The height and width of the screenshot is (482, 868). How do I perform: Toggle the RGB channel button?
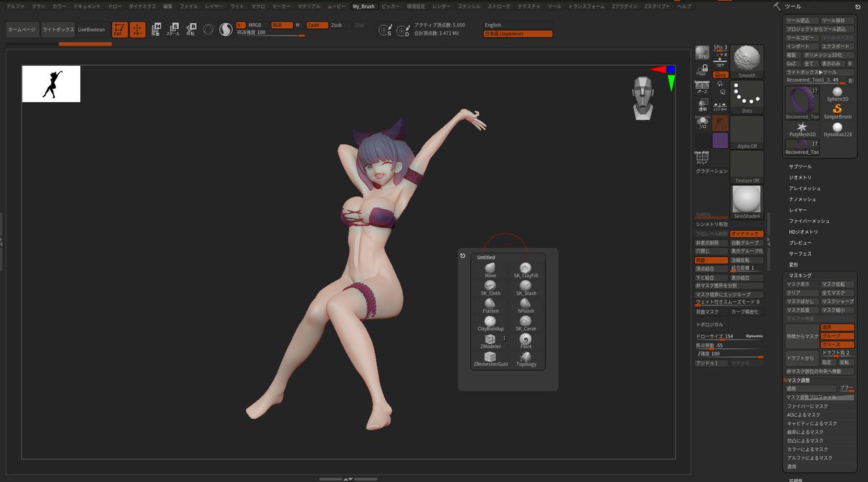click(281, 25)
